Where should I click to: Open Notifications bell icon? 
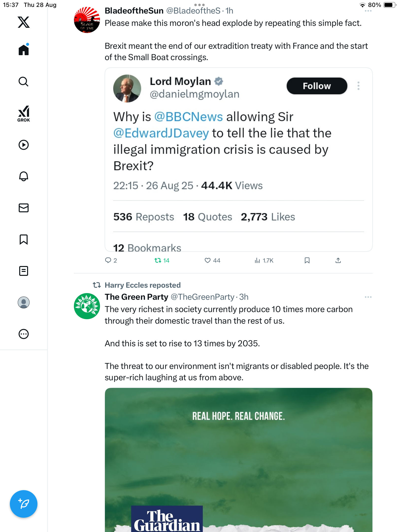click(x=24, y=176)
